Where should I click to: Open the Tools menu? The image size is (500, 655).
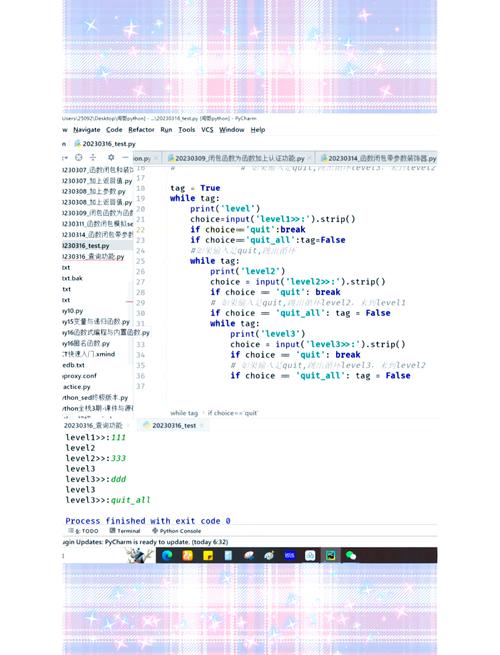(x=187, y=130)
